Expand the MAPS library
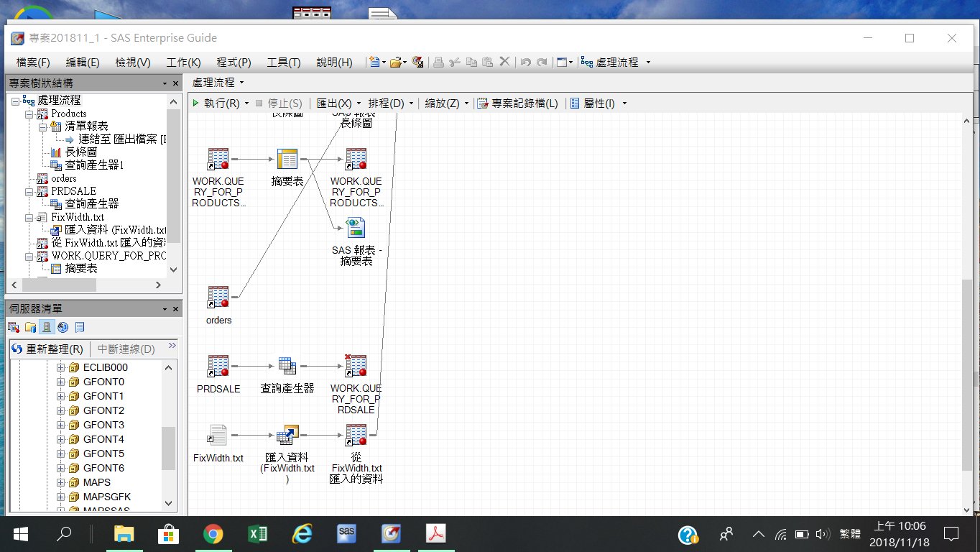This screenshot has height=552, width=980. (x=60, y=482)
